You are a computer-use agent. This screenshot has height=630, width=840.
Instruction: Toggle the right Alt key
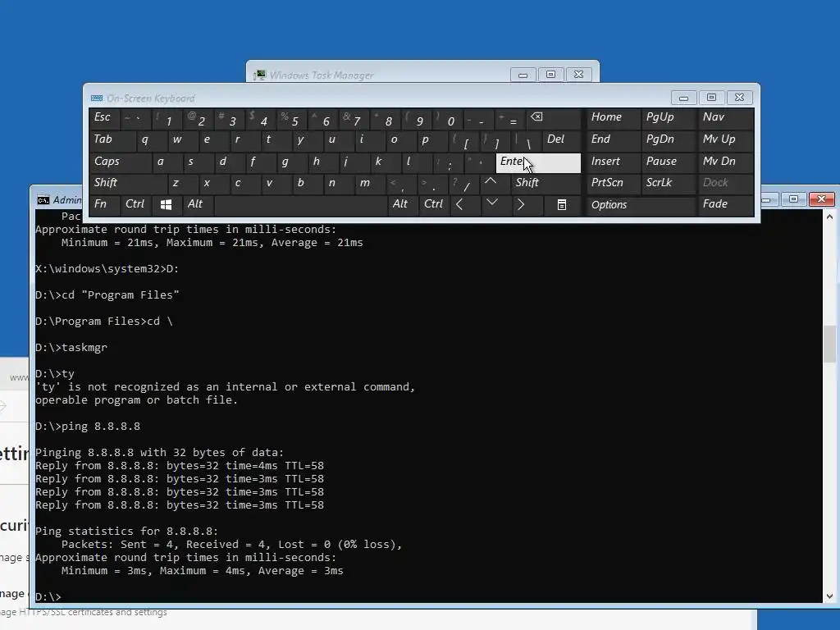[403, 204]
